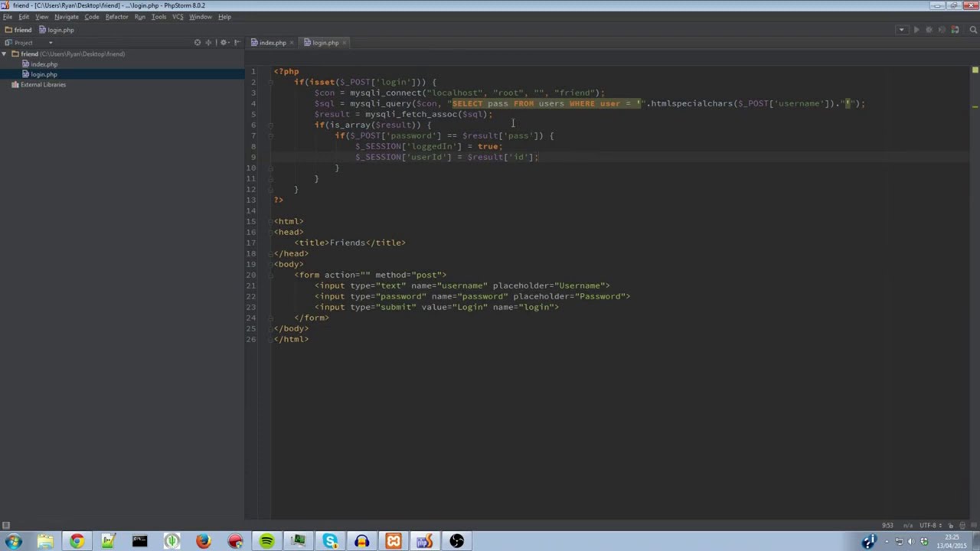Open the Help menu
Image resolution: width=980 pixels, height=551 pixels.
[224, 17]
